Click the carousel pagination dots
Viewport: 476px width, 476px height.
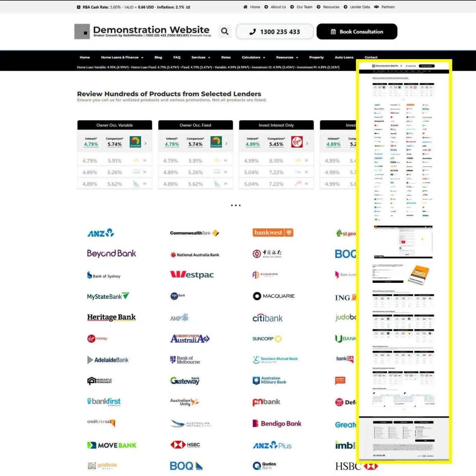pyautogui.click(x=236, y=206)
